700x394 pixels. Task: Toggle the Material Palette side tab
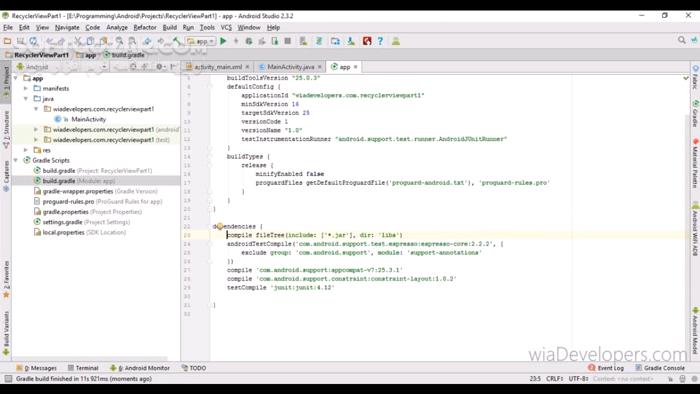click(x=695, y=163)
